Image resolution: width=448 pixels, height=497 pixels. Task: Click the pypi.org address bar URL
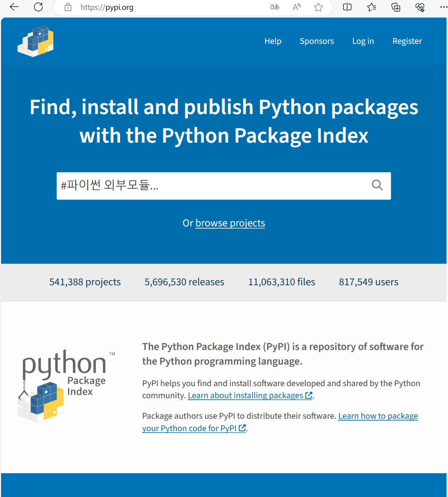tap(107, 7)
